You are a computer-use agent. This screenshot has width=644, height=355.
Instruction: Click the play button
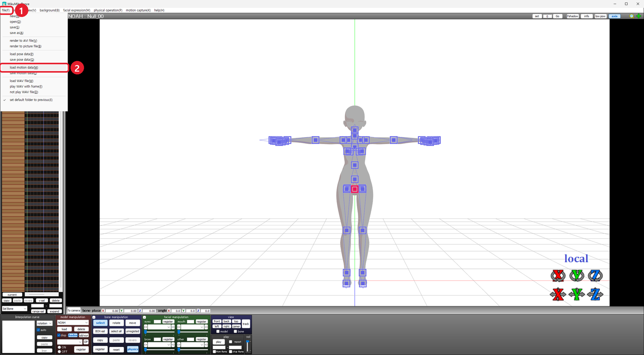point(219,342)
